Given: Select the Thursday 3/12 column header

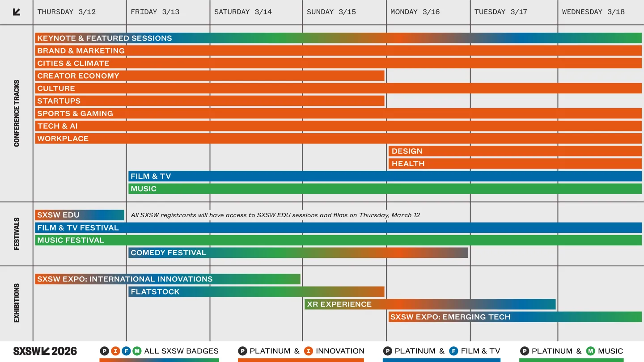Looking at the screenshot, I should point(67,12).
